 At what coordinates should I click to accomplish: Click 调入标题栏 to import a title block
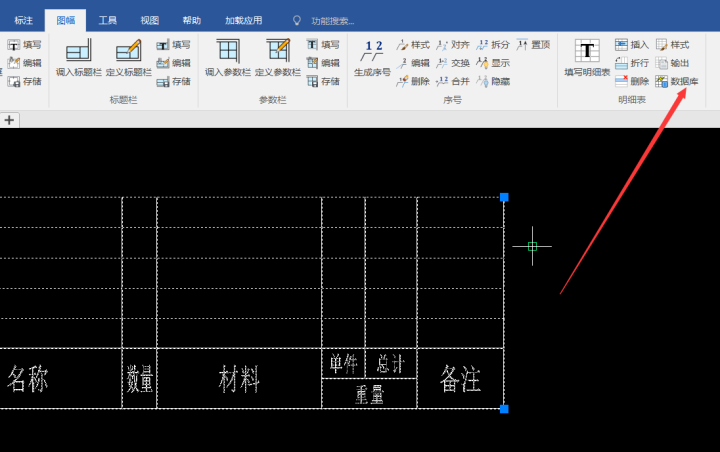coord(79,58)
